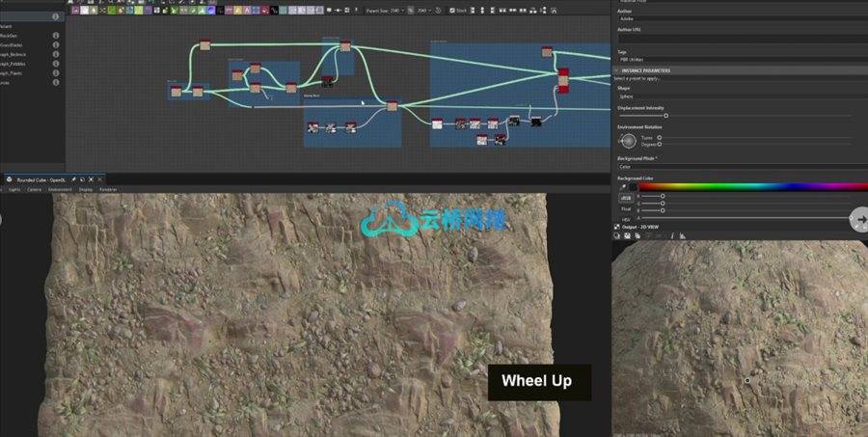Image resolution: width=868 pixels, height=437 pixels.
Task: Open the Renderer menu in the 3D view
Action: click(x=108, y=189)
